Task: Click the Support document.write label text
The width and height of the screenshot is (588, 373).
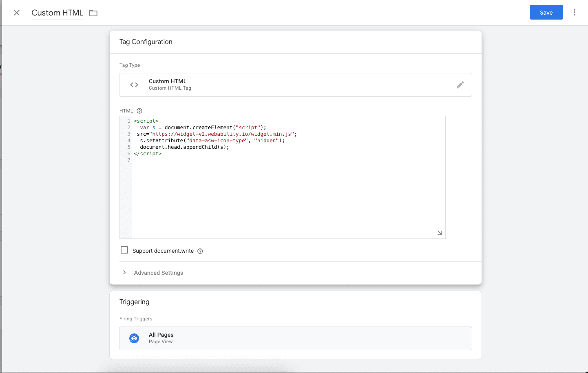Action: pos(163,251)
